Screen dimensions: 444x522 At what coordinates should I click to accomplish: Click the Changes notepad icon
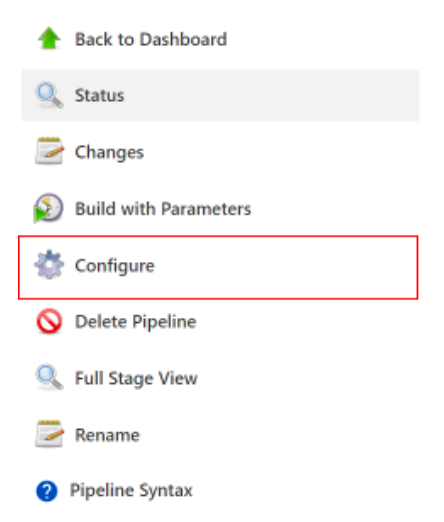pos(49,151)
